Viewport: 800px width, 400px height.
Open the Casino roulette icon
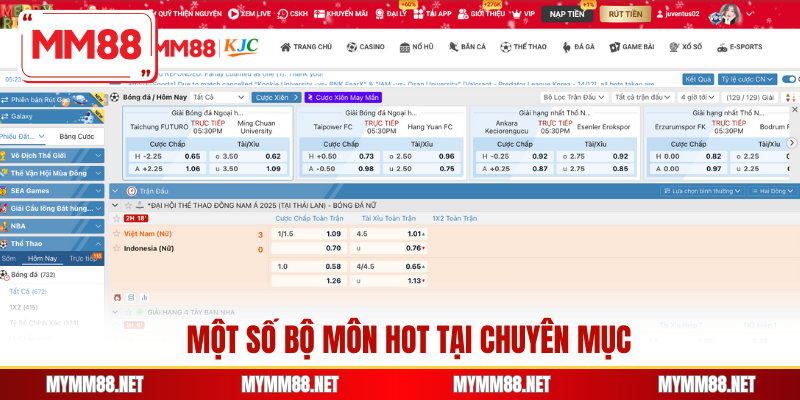click(352, 47)
